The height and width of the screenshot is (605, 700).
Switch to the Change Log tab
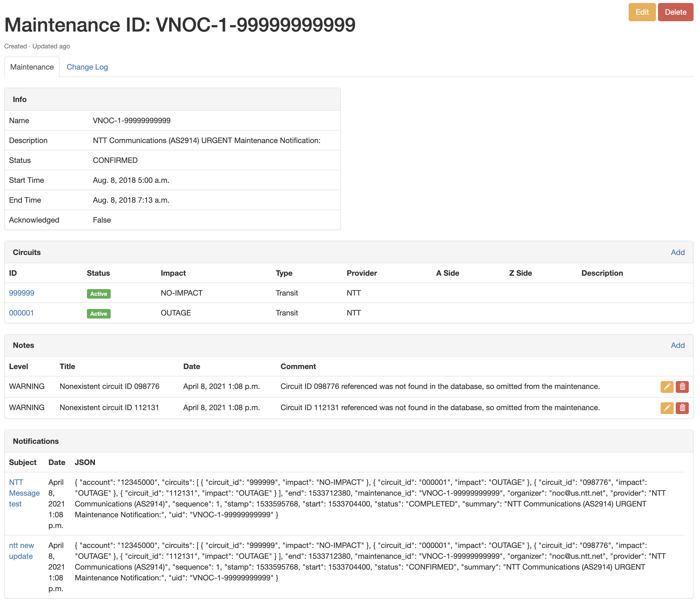point(87,67)
